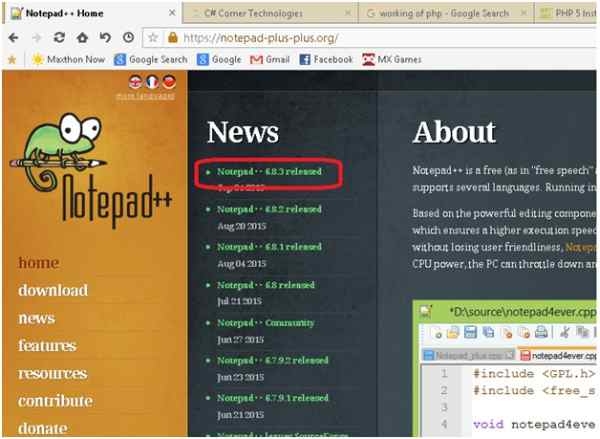Close the C# Corner Technologies tab

(x=348, y=13)
